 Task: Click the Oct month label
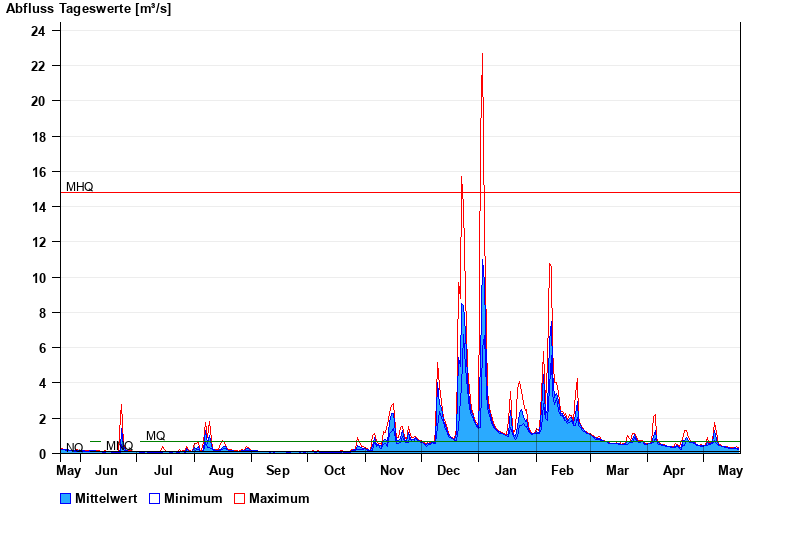tap(335, 470)
